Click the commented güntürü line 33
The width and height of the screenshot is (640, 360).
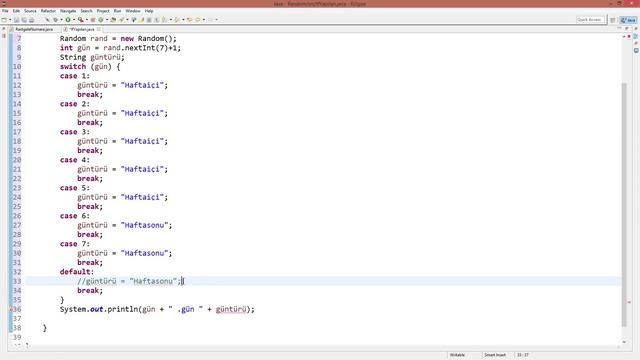coord(129,281)
